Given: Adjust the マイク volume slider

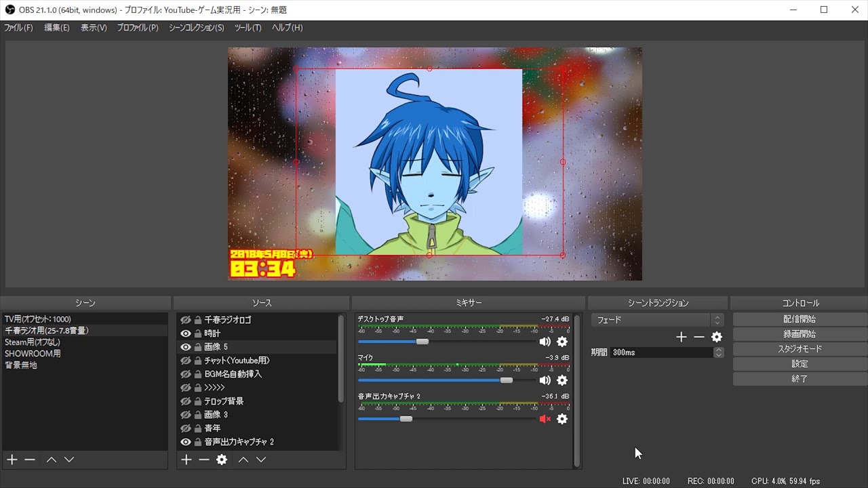Looking at the screenshot, I should tap(506, 380).
